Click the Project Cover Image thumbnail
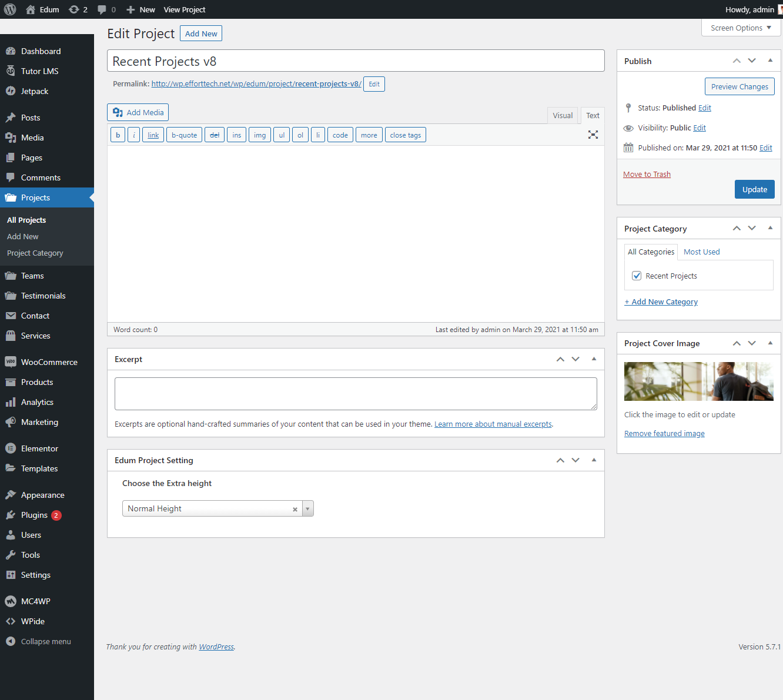This screenshot has width=783, height=700. tap(698, 381)
